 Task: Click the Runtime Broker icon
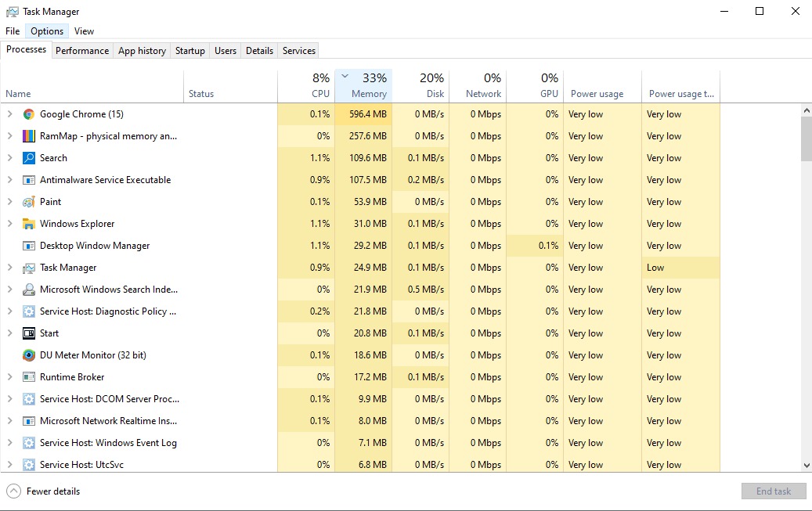pyautogui.click(x=28, y=377)
